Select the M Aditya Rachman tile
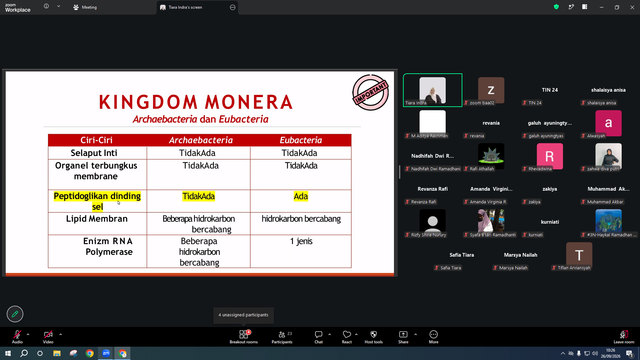The height and width of the screenshot is (360, 640). click(x=433, y=123)
